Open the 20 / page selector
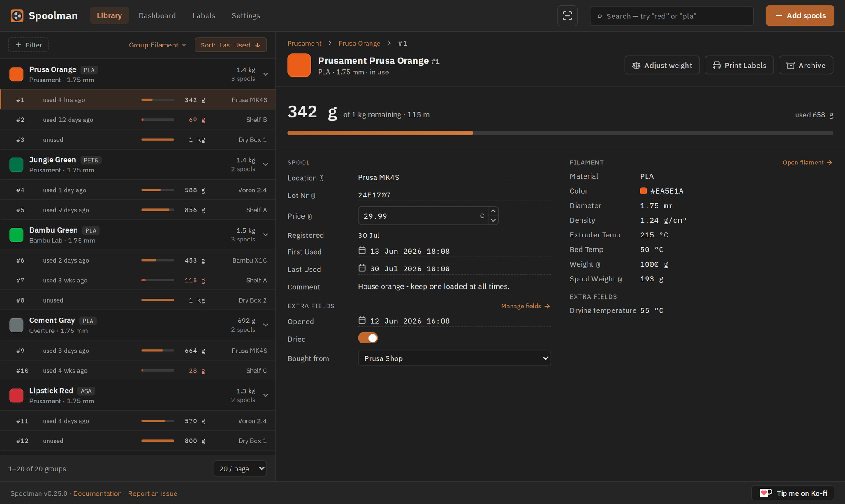 coord(240,468)
